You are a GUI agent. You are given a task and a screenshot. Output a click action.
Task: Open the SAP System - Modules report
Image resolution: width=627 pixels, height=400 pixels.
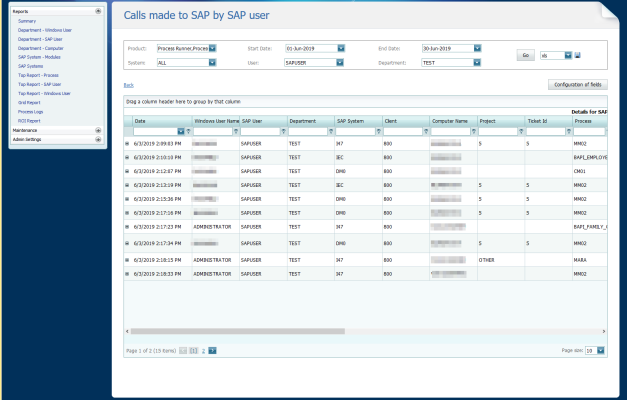(39, 57)
